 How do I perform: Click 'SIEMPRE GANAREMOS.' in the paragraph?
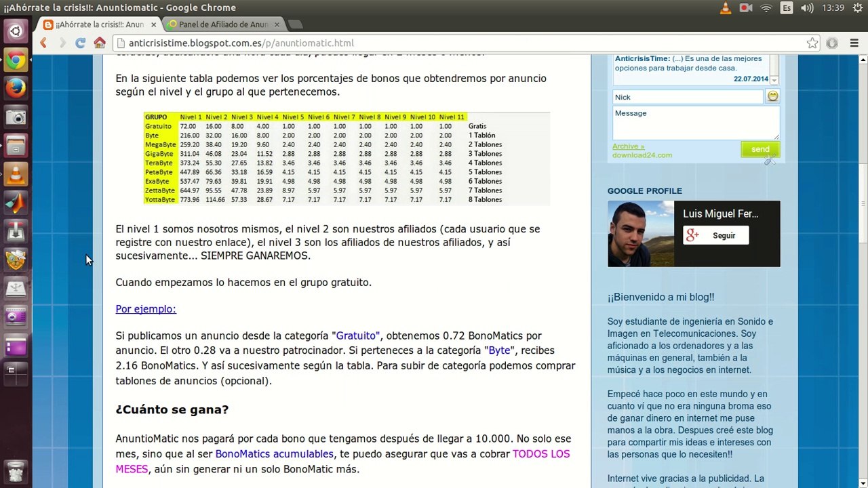pyautogui.click(x=256, y=256)
